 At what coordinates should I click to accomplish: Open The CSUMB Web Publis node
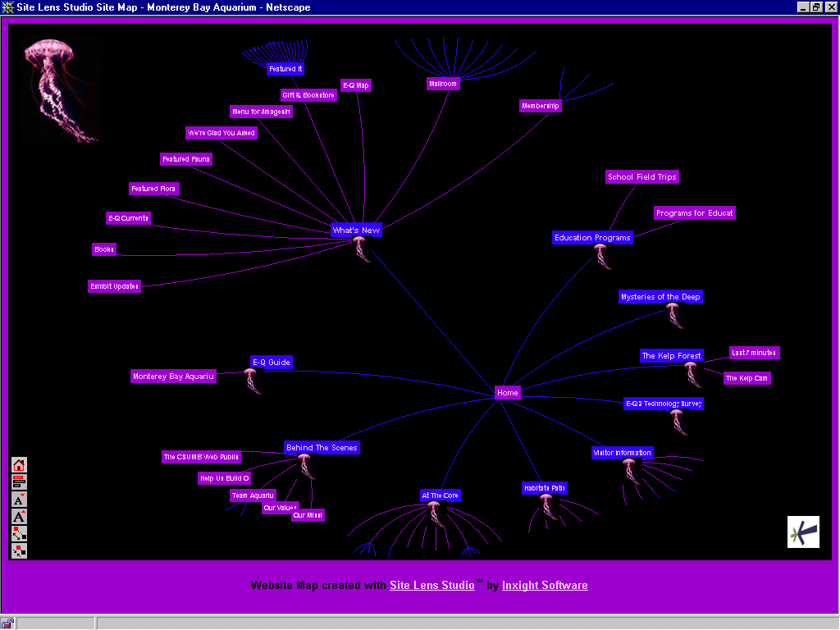pos(202,457)
